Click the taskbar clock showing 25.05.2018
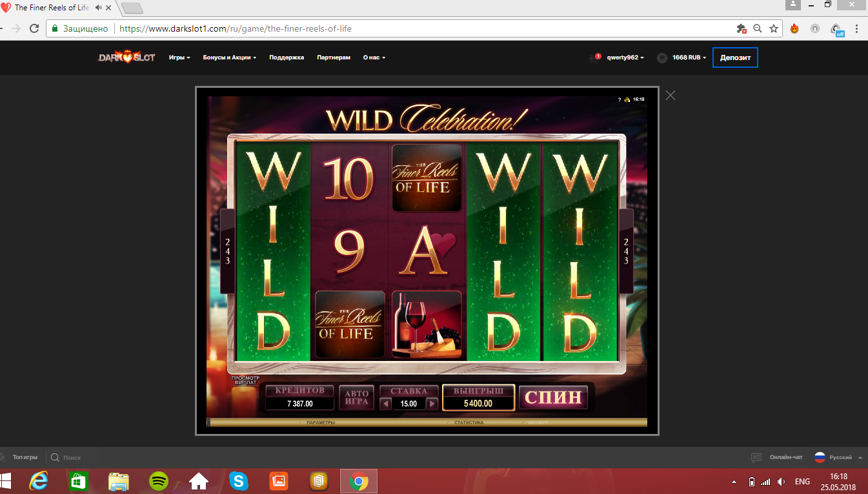The image size is (868, 494). click(x=838, y=481)
